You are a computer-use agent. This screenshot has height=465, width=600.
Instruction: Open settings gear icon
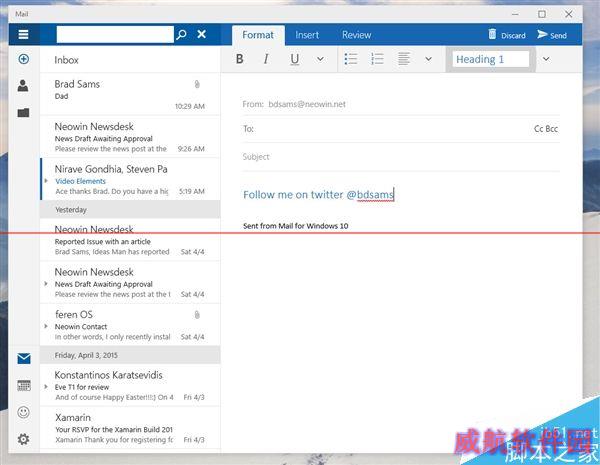tap(23, 439)
